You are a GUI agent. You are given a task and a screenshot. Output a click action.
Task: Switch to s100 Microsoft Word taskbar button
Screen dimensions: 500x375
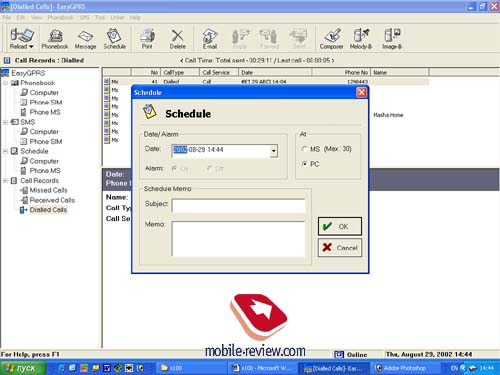pyautogui.click(x=262, y=368)
